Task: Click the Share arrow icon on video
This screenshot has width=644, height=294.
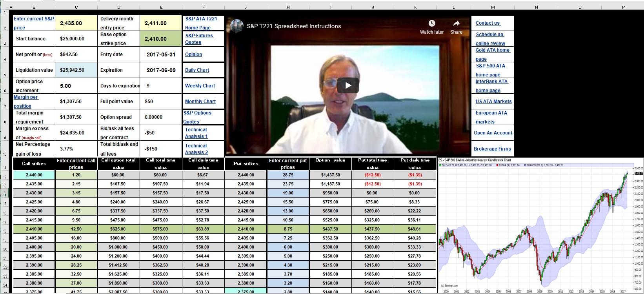Action: (456, 24)
